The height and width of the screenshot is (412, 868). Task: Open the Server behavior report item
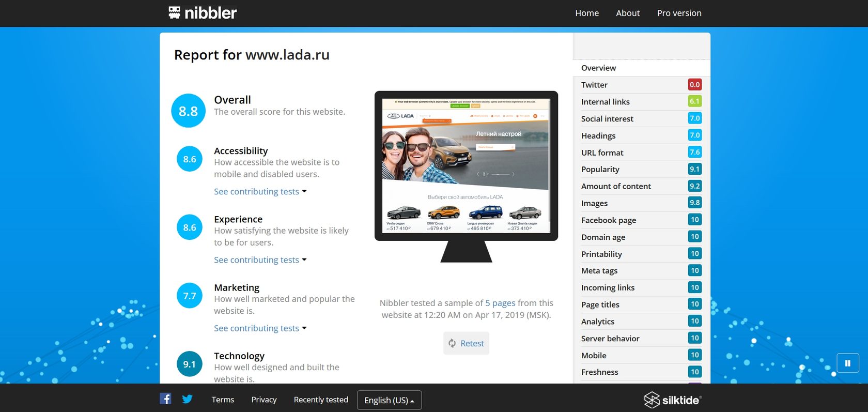(x=642, y=338)
